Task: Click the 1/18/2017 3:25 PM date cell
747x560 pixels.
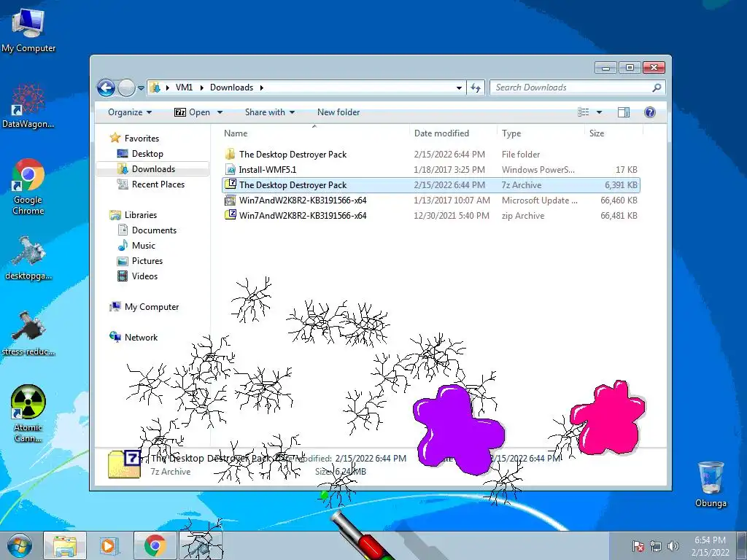Action: 449,169
